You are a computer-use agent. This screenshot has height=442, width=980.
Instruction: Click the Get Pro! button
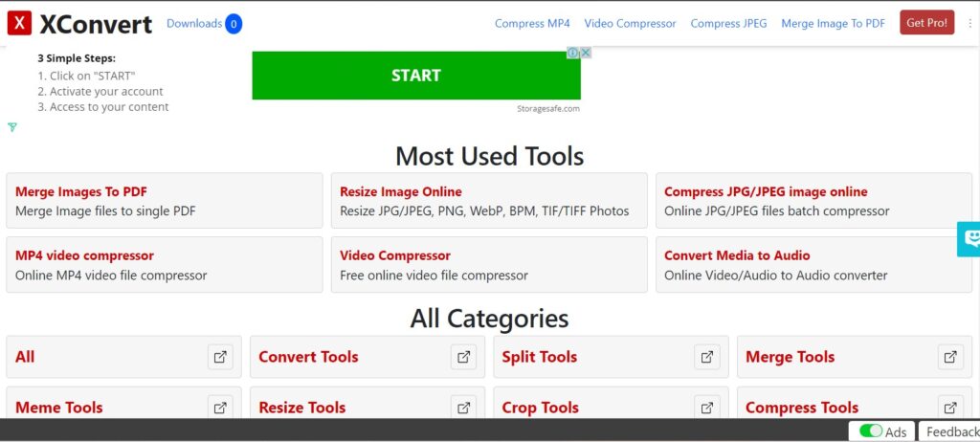tap(926, 23)
